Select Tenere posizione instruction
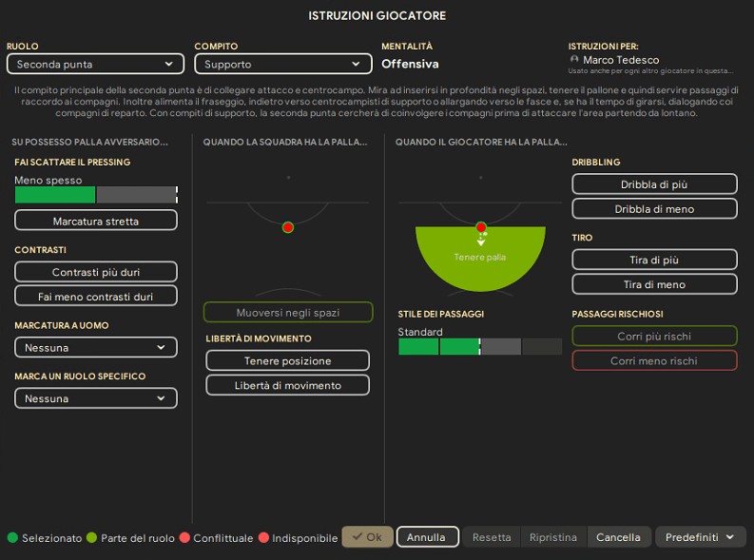Screen dimensions: 754x560 287,360
